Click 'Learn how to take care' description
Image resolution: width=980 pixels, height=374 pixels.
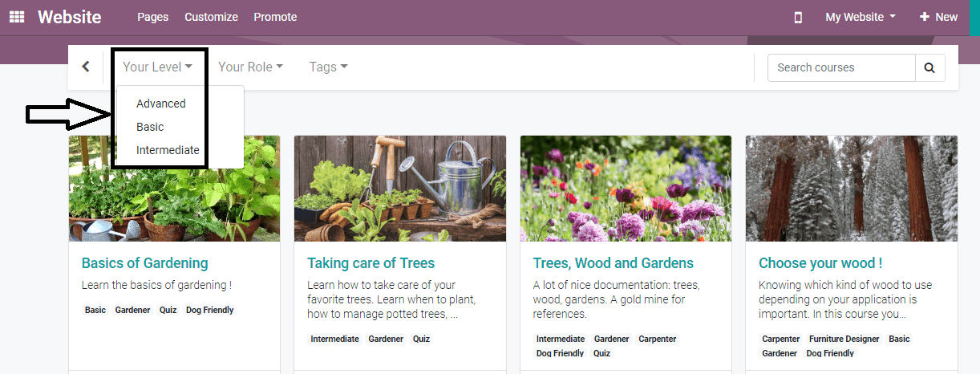pyautogui.click(x=392, y=299)
